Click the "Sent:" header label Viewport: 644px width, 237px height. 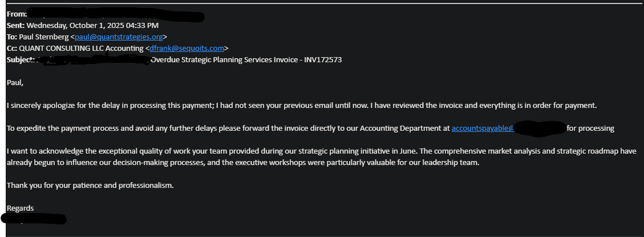point(15,26)
